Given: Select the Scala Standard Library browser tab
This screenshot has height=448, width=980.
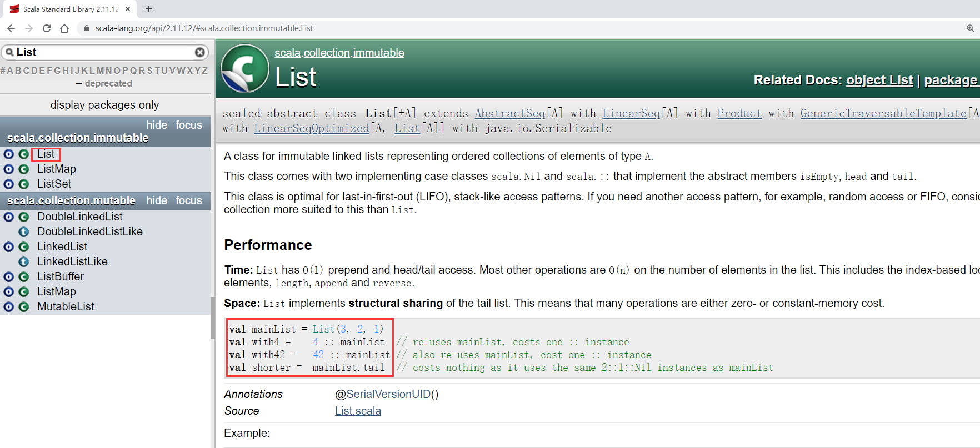Looking at the screenshot, I should (x=69, y=9).
